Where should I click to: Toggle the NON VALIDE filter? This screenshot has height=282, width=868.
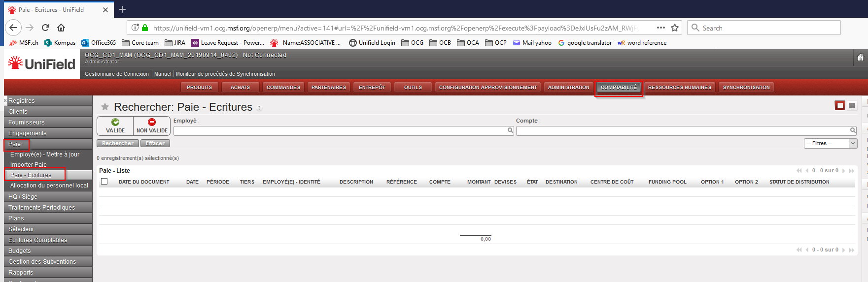(152, 126)
